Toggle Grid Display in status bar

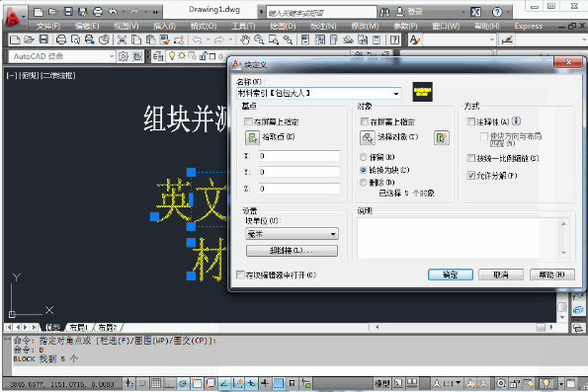pyautogui.click(x=156, y=383)
